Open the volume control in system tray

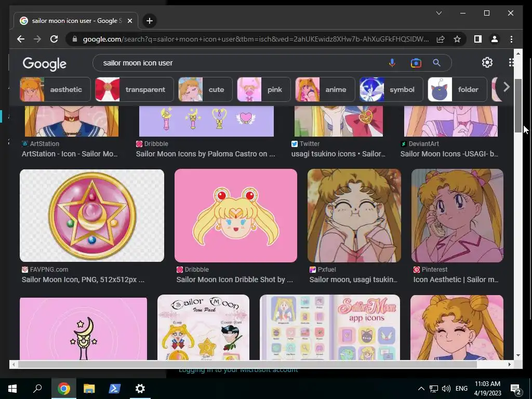click(x=446, y=389)
